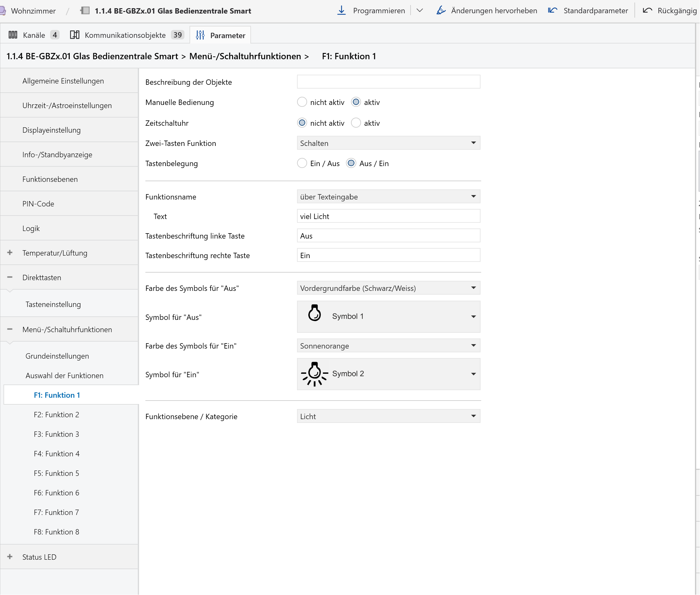
Task: Click the Kommunikationsobjekte tab icon
Action: [75, 35]
